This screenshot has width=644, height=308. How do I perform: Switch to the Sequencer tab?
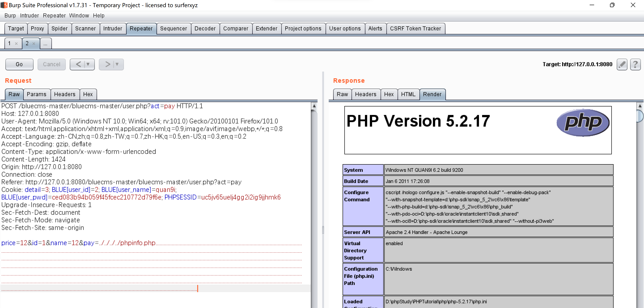(x=174, y=28)
